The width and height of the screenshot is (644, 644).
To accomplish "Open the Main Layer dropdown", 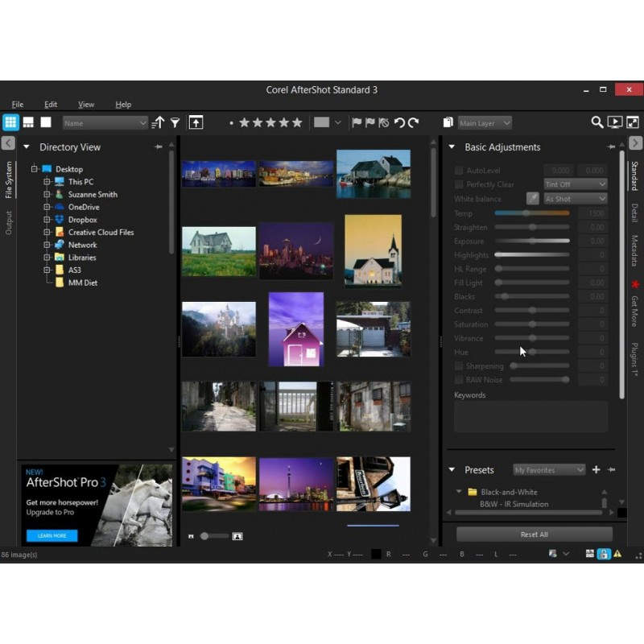I will pos(485,123).
